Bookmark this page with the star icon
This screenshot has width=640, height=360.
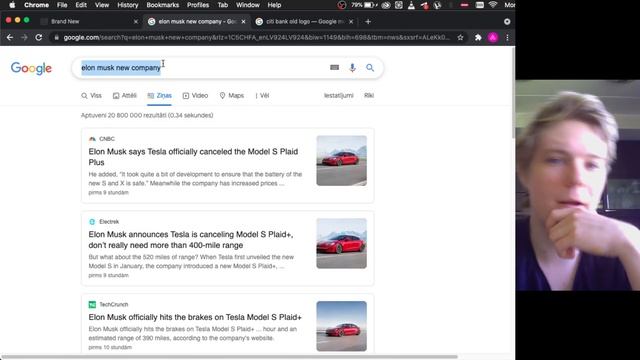coord(460,38)
